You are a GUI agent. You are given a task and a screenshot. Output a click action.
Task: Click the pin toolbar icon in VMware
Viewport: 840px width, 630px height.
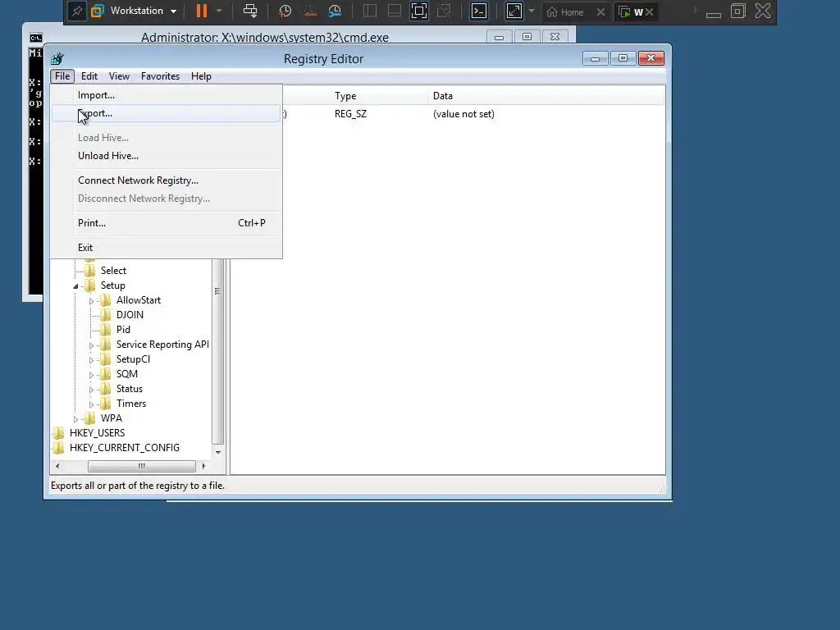point(76,11)
